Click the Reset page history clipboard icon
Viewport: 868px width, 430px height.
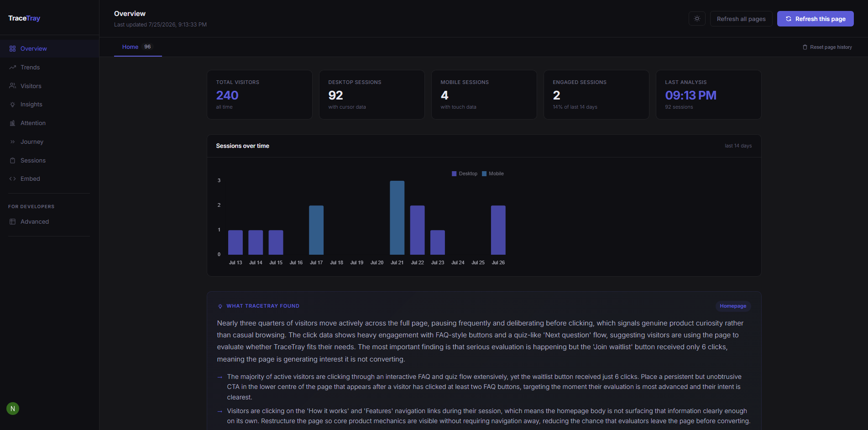(805, 47)
